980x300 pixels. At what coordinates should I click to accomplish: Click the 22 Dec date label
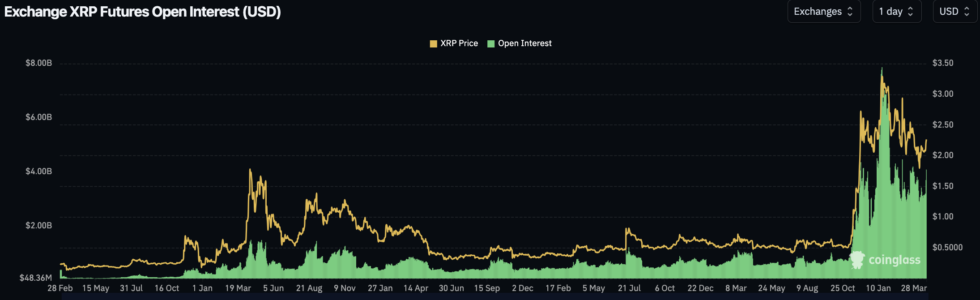tap(700, 288)
